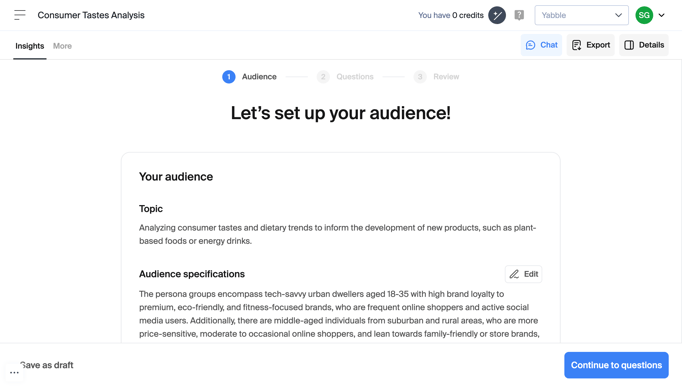Click the 'You have 0 credits' text

tap(451, 15)
